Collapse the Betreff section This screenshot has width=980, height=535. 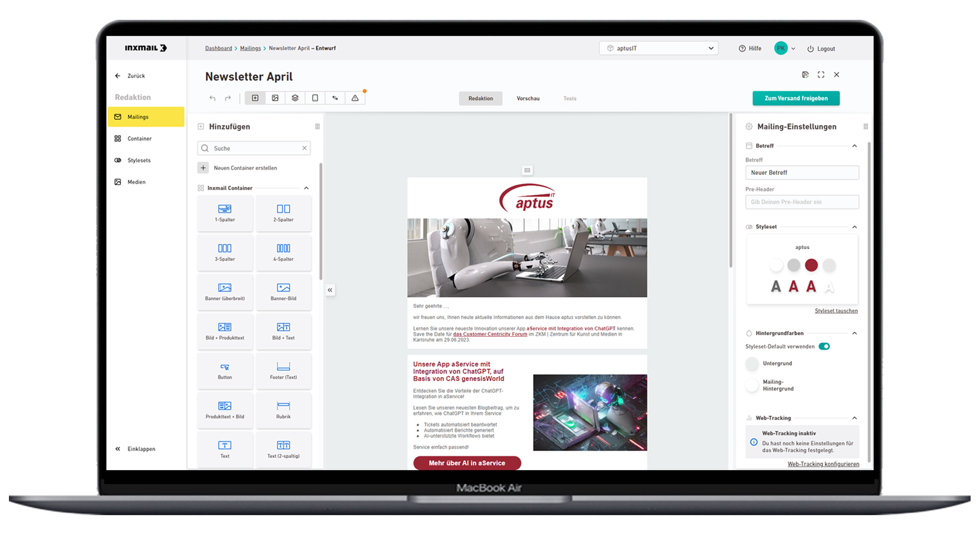(855, 146)
